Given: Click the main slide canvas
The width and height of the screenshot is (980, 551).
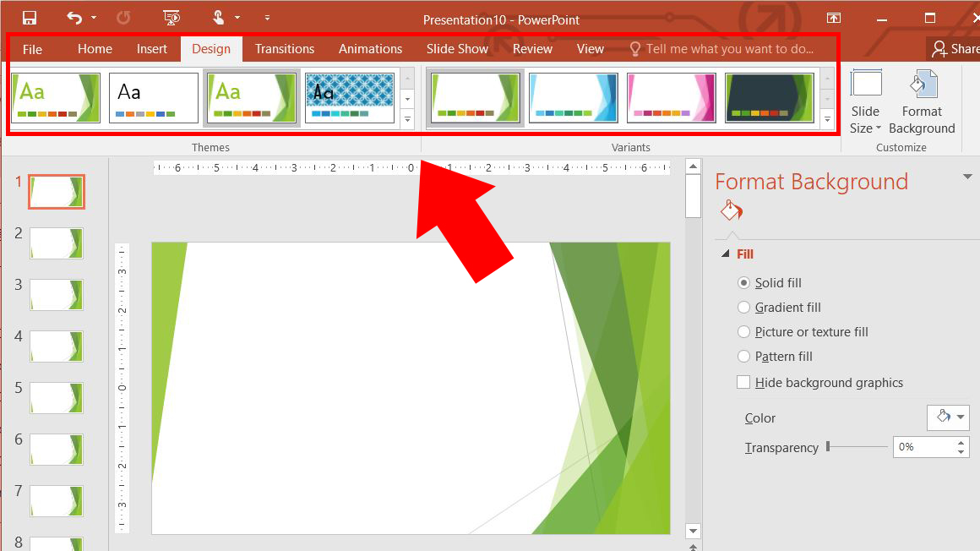Looking at the screenshot, I should pos(411,389).
